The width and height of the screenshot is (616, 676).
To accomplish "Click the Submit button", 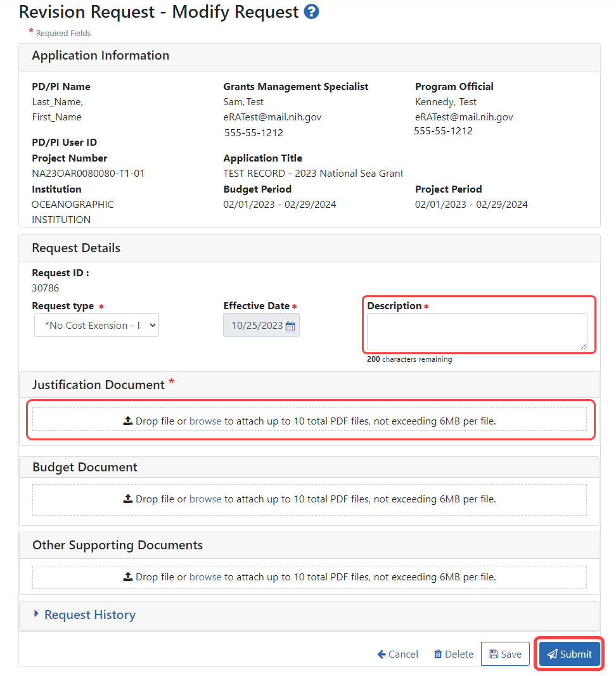I will 569,654.
